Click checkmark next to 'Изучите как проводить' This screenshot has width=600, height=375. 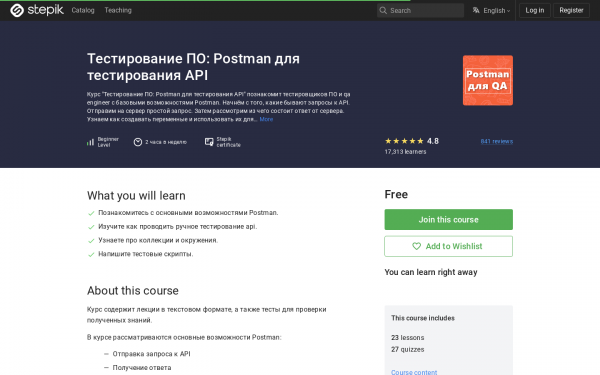[x=91, y=227]
